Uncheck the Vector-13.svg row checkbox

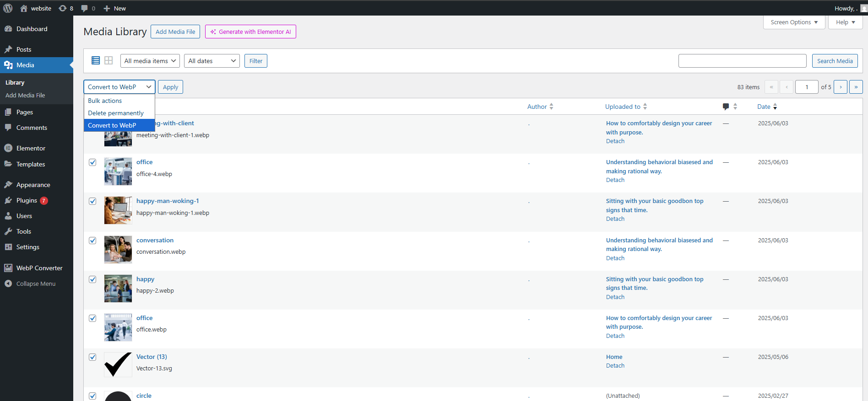point(92,357)
